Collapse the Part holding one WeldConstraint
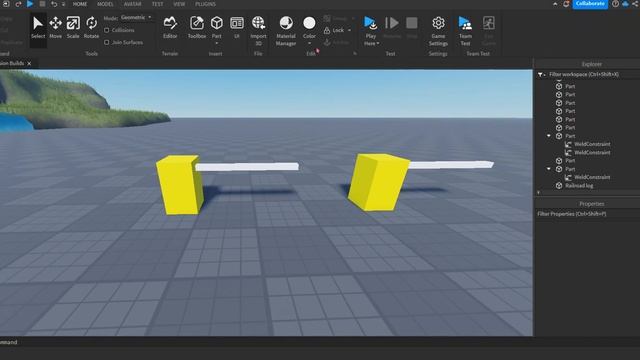 tap(549, 169)
